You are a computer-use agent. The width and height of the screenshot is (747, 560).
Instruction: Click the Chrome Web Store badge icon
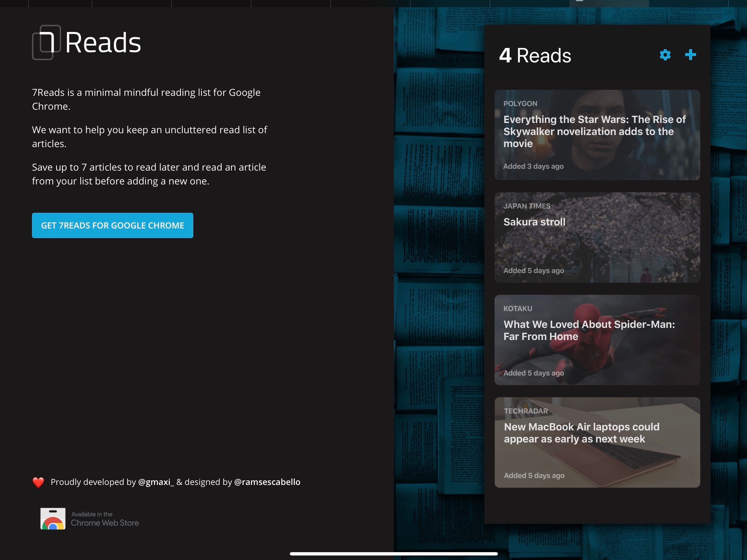[x=53, y=518]
